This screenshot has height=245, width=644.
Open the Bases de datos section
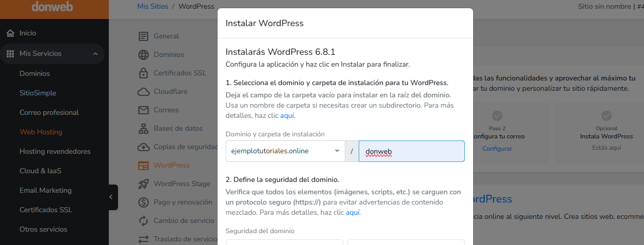pos(178,129)
